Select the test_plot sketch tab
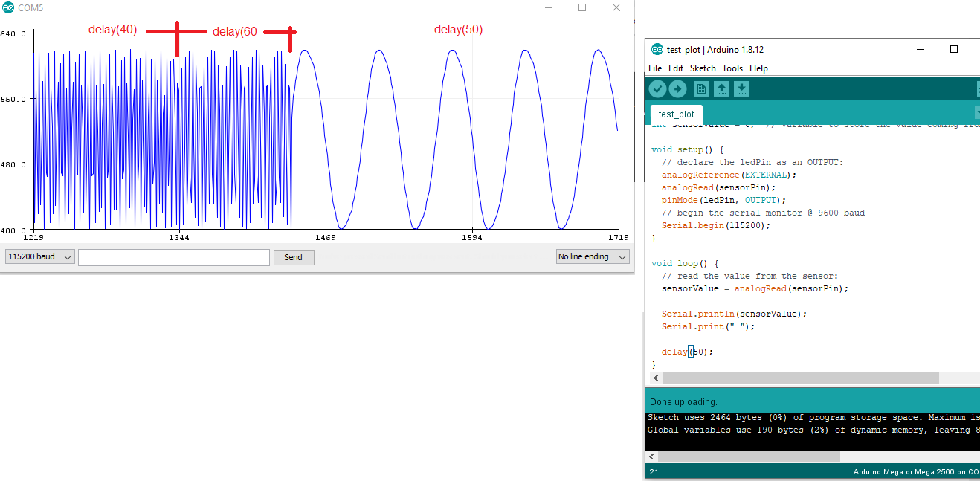The width and height of the screenshot is (980, 481). pos(676,114)
